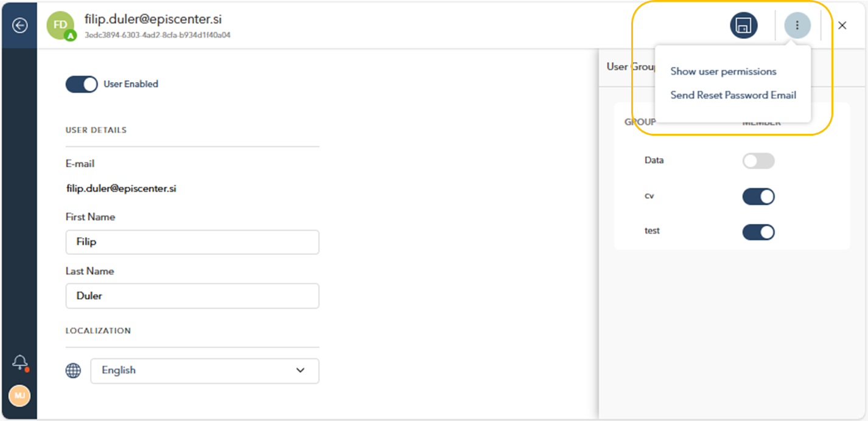
Task: Click the First Name label
Action: click(x=90, y=217)
